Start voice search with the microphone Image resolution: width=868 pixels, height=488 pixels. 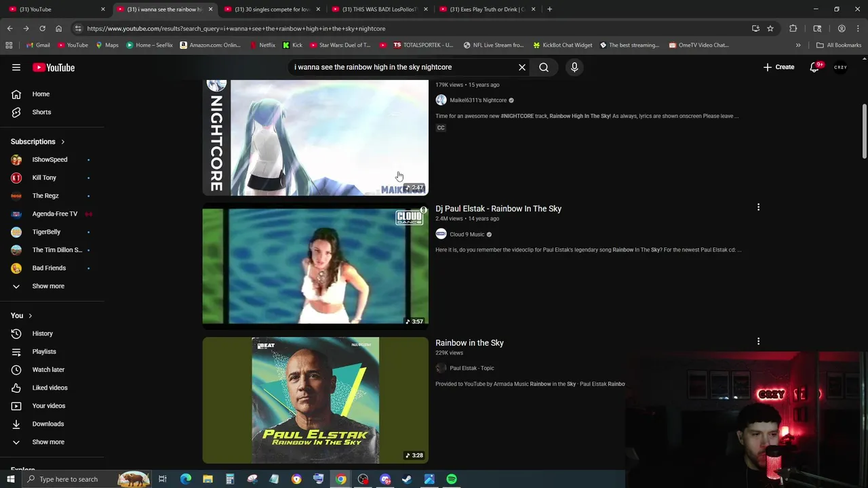[574, 67]
